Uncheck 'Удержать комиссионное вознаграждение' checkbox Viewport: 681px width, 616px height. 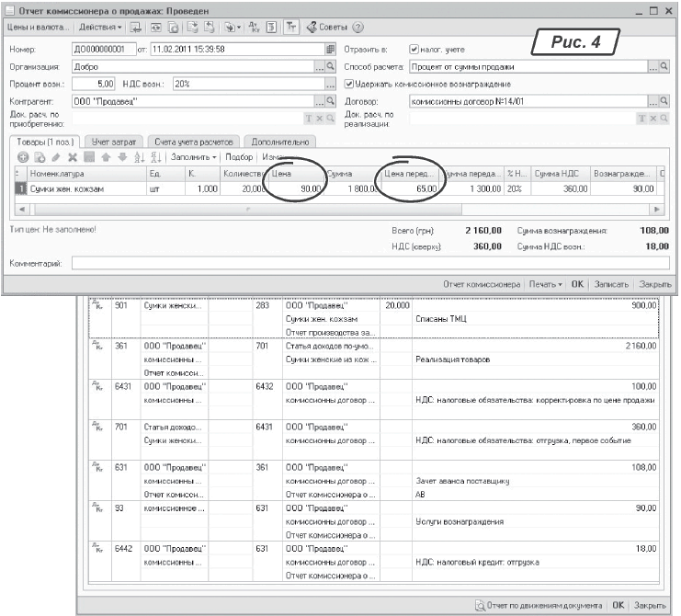click(x=349, y=84)
